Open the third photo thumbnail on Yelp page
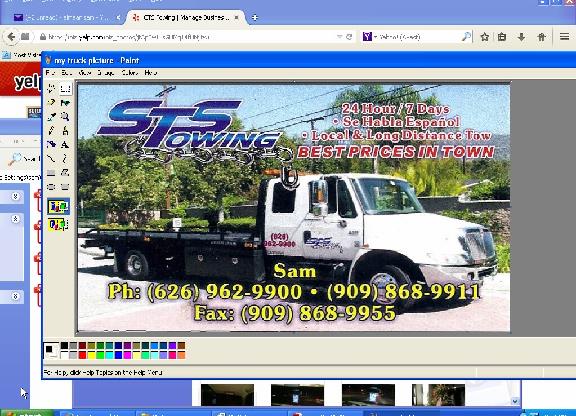This screenshot has width=576, height=416. 368,395
